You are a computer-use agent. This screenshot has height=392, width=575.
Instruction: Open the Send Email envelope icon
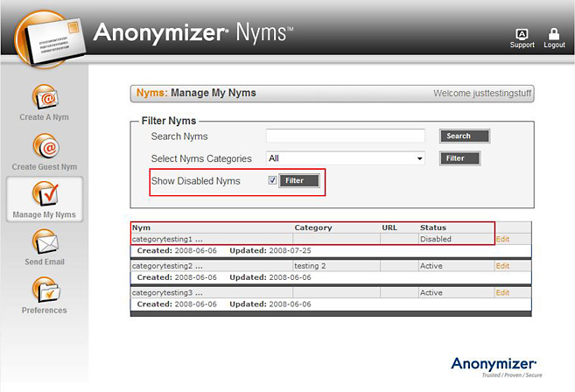pos(44,242)
